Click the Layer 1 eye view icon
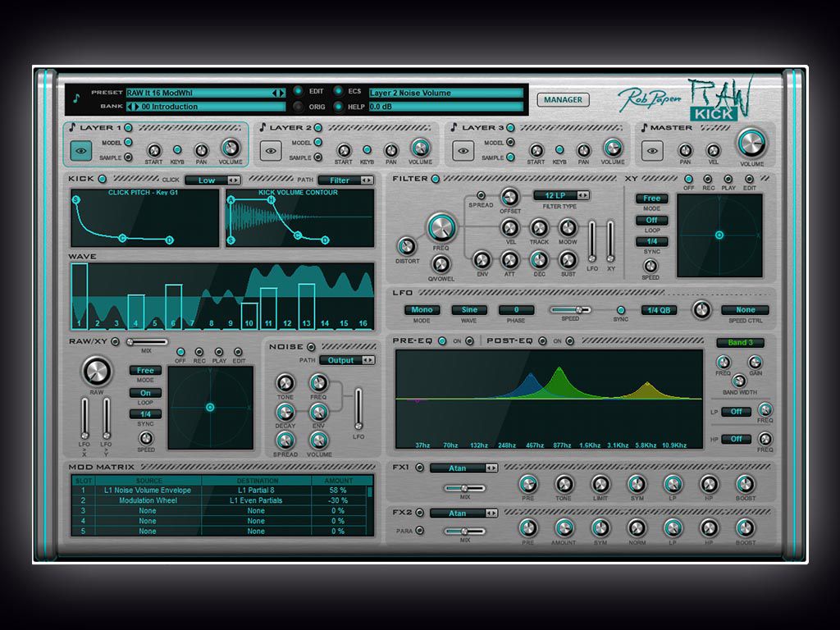 click(x=81, y=151)
